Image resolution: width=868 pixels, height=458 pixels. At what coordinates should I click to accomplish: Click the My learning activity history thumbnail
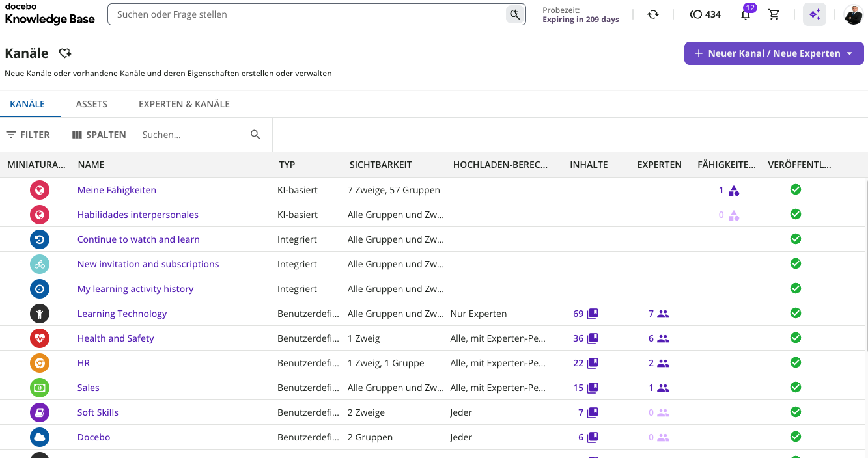(x=40, y=289)
